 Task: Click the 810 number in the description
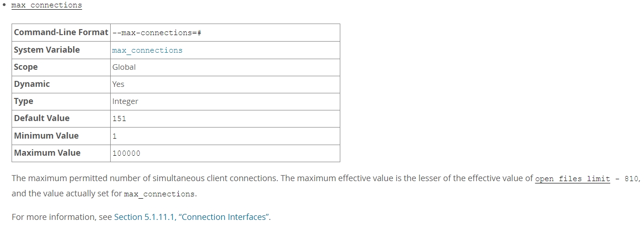point(631,179)
